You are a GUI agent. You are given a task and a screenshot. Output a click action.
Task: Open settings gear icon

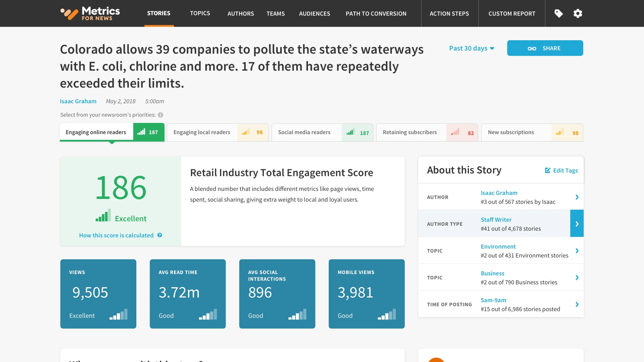[578, 13]
